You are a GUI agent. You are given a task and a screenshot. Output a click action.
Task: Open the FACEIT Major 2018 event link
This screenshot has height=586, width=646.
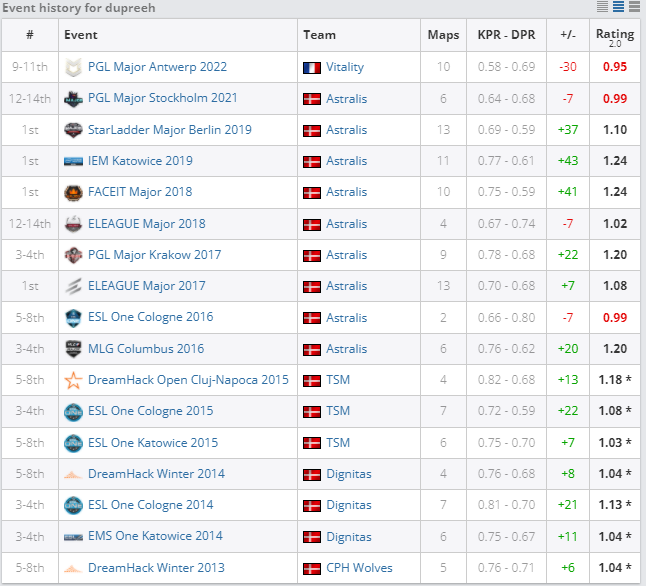[x=140, y=192]
